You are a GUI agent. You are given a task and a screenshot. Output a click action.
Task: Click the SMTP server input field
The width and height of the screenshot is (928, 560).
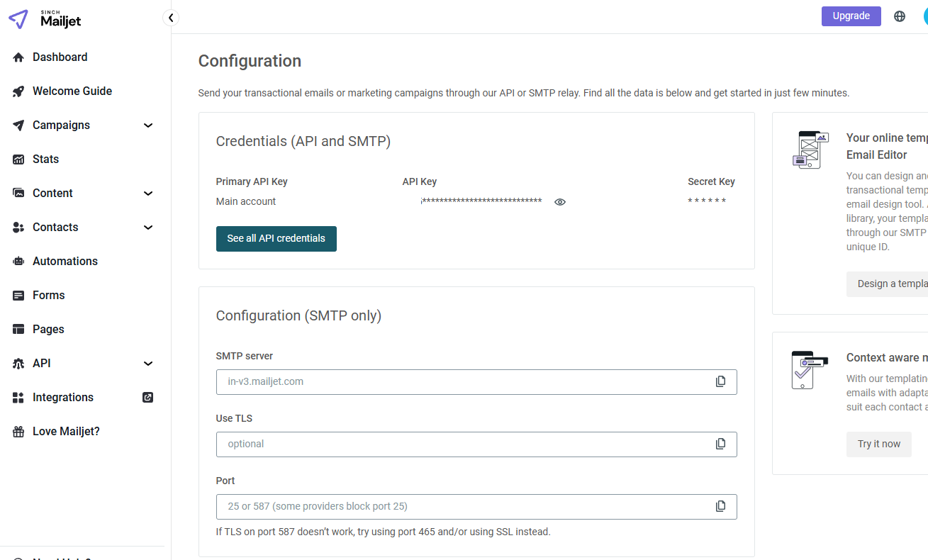461,381
